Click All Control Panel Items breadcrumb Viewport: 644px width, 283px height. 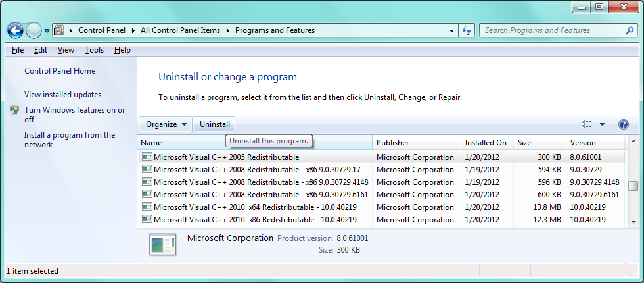click(180, 30)
